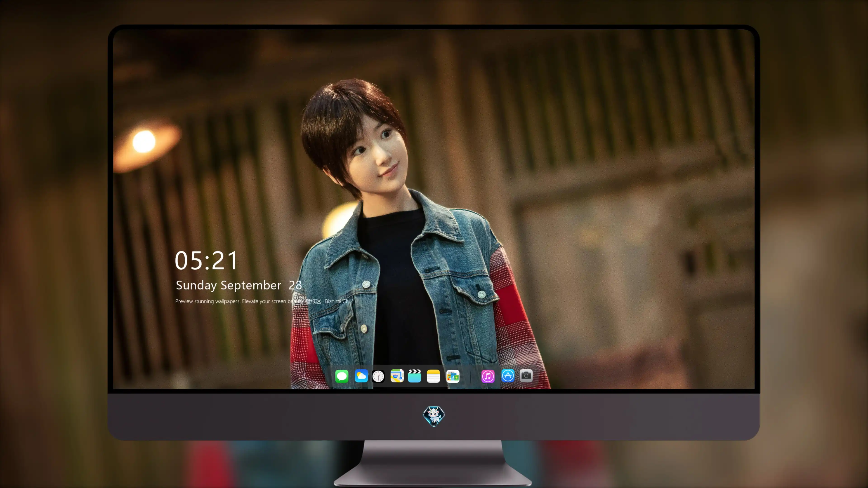Click the "Preview stunning wallpapers" caption text

coord(262,301)
